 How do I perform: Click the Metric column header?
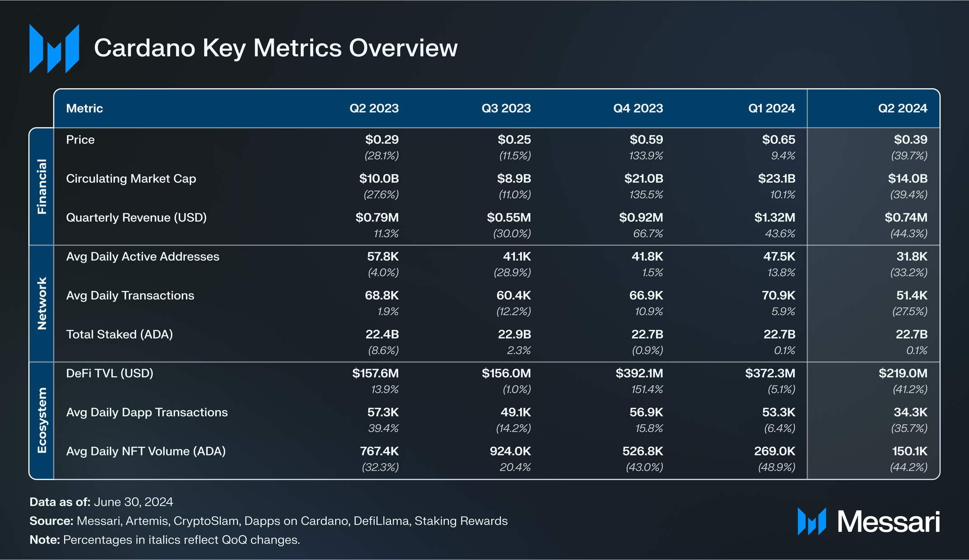click(x=85, y=109)
